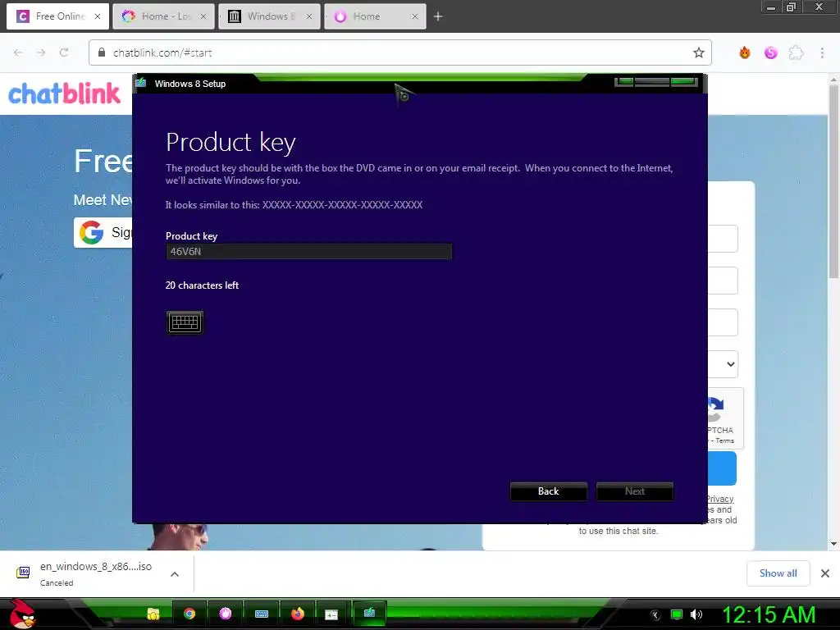Click the chatblink.com address bar
The width and height of the screenshot is (840, 630).
tap(399, 52)
